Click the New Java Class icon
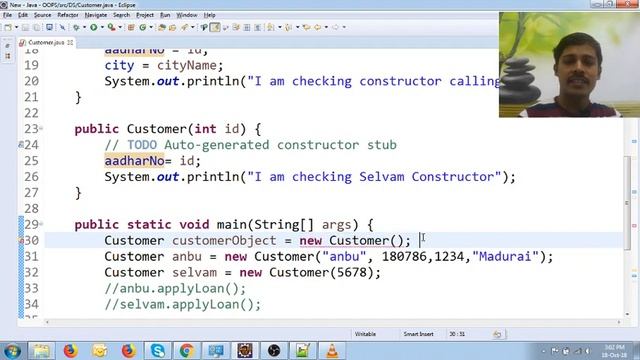Viewport: 640px width, 360px height. [x=142, y=27]
